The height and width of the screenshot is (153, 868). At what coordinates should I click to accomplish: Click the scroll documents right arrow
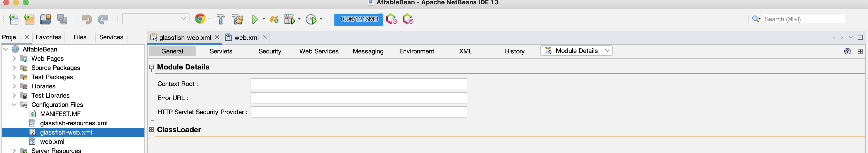click(x=842, y=37)
